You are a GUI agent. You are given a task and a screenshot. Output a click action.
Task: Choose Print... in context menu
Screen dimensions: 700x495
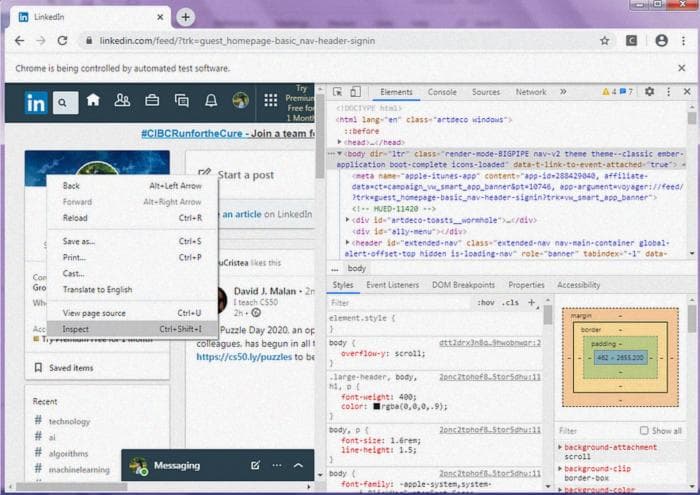[132, 257]
